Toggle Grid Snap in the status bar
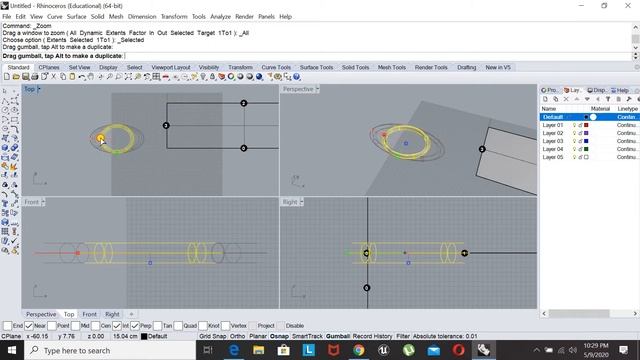This screenshot has height=360, width=640. (x=212, y=336)
